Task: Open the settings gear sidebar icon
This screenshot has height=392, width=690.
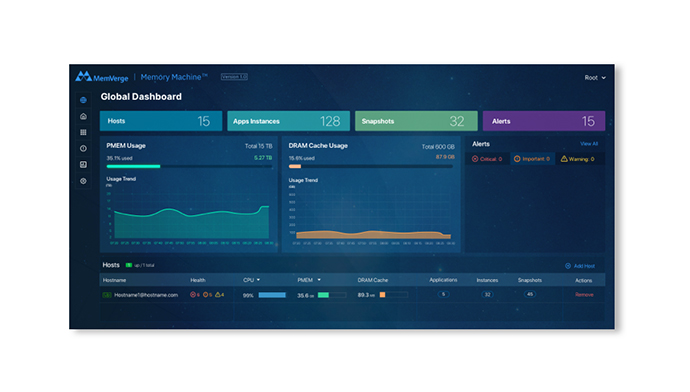Action: tap(83, 181)
